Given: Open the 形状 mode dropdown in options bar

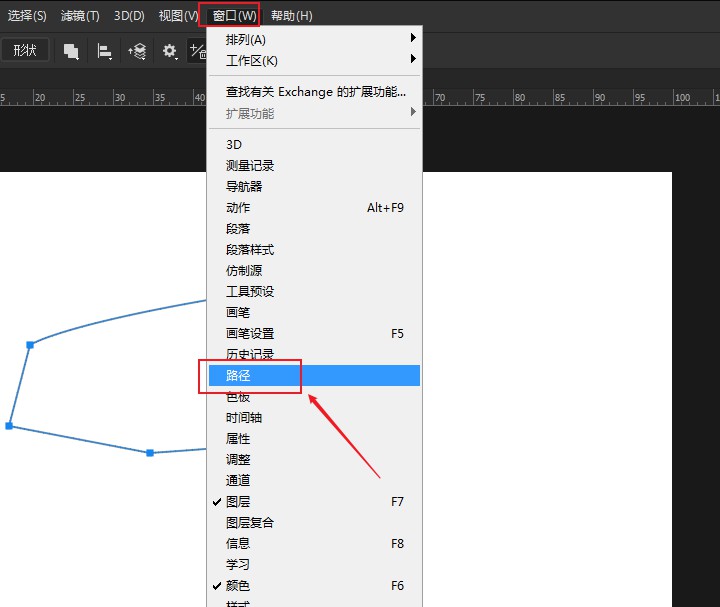Looking at the screenshot, I should pos(25,50).
